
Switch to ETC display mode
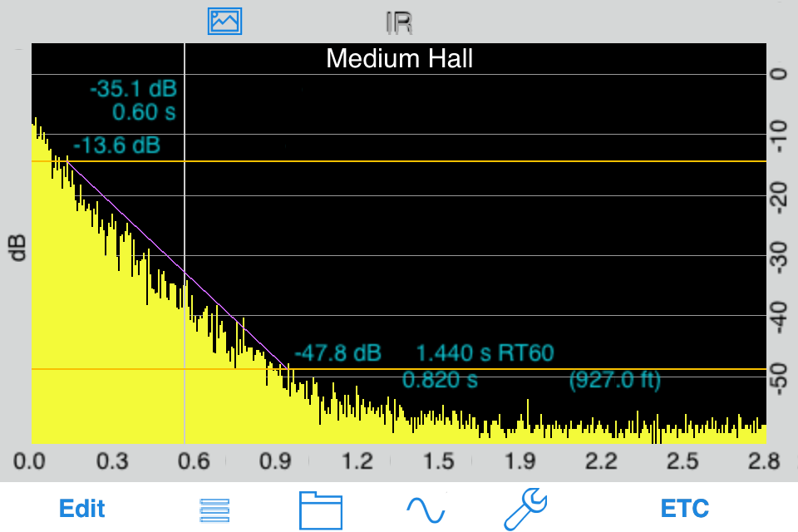[684, 509]
